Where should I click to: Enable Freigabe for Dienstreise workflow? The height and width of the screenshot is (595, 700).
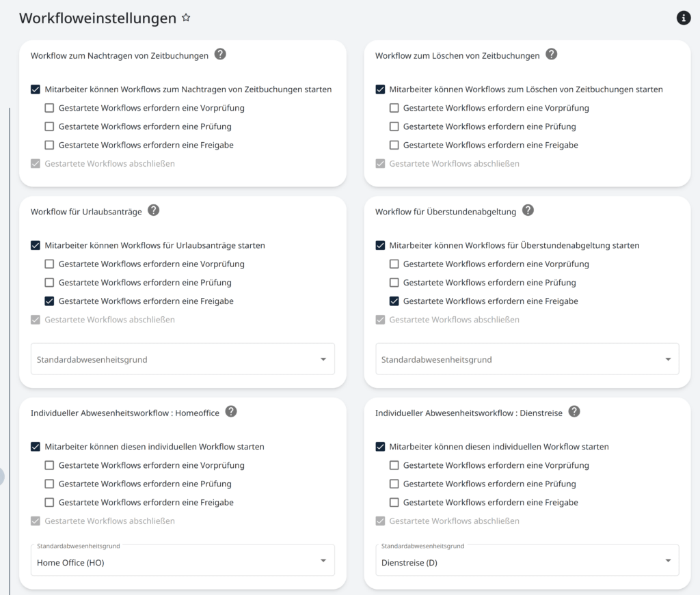tap(394, 502)
